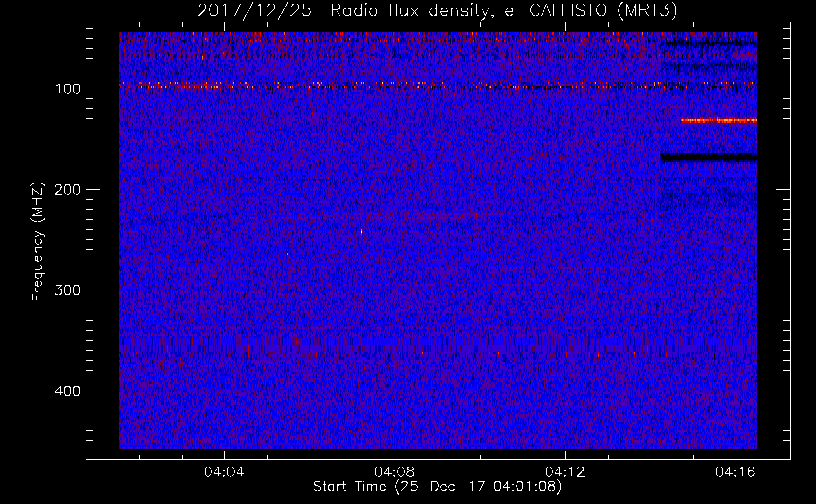Click the 04:08 time tick label
Image resolution: width=816 pixels, height=504 pixels.
[x=394, y=472]
